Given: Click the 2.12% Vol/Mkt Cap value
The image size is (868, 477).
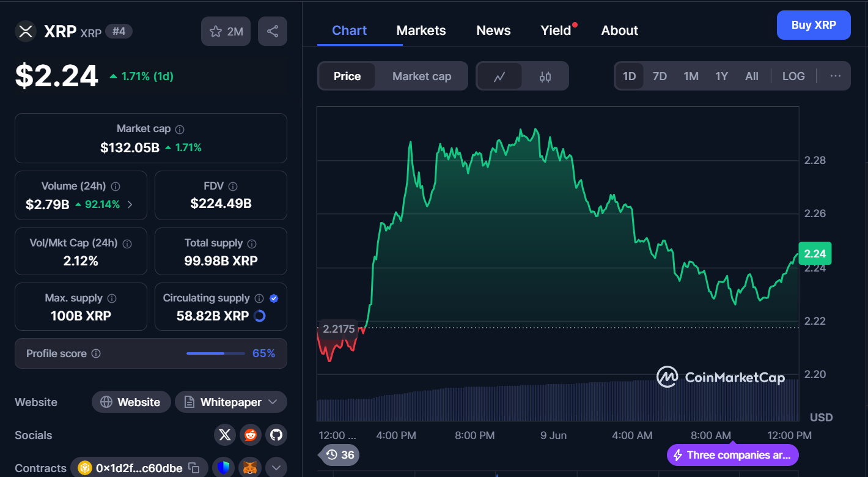Looking at the screenshot, I should (81, 261).
